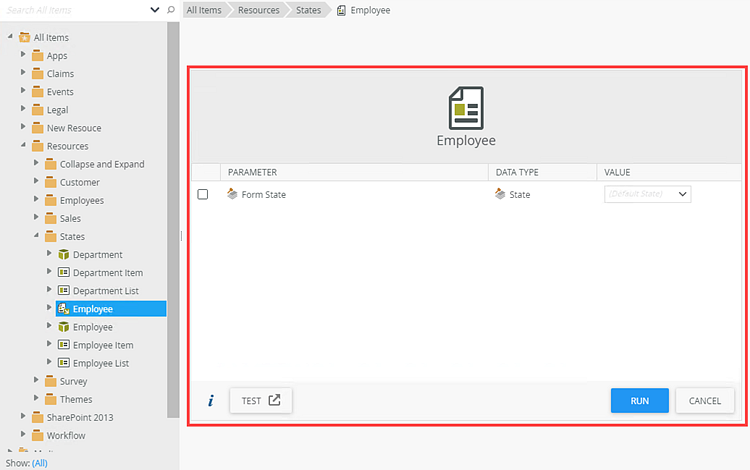Viewport: 750px width, 470px height.
Task: Select the Employee Item tree row
Action: click(x=103, y=345)
